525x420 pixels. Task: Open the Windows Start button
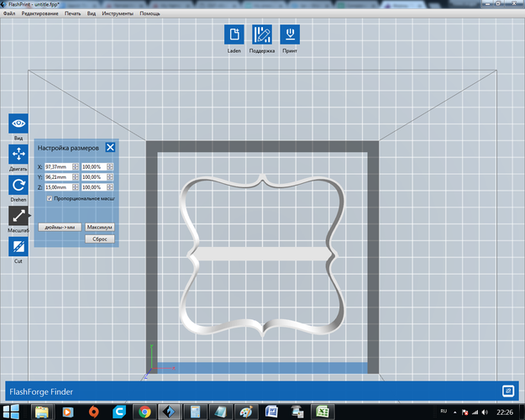pos(12,412)
